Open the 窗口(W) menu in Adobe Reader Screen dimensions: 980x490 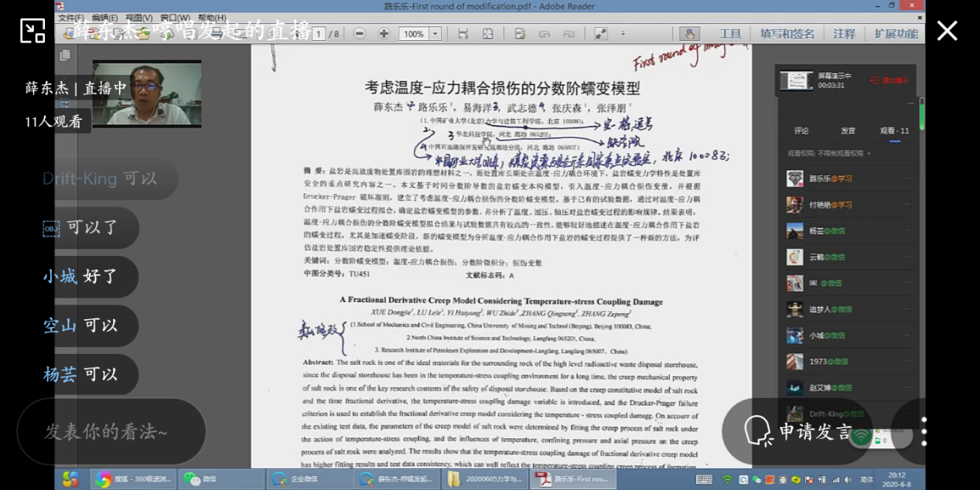[175, 18]
